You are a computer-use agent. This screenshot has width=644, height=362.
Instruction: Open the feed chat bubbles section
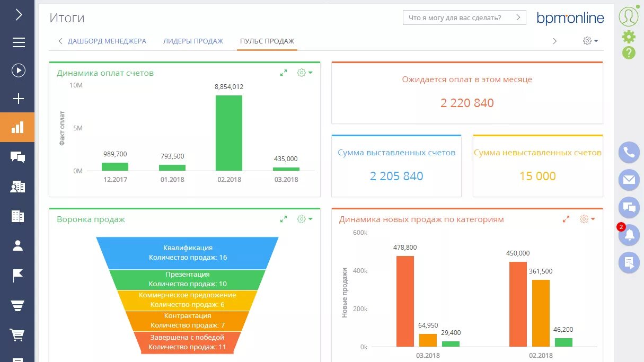[17, 157]
